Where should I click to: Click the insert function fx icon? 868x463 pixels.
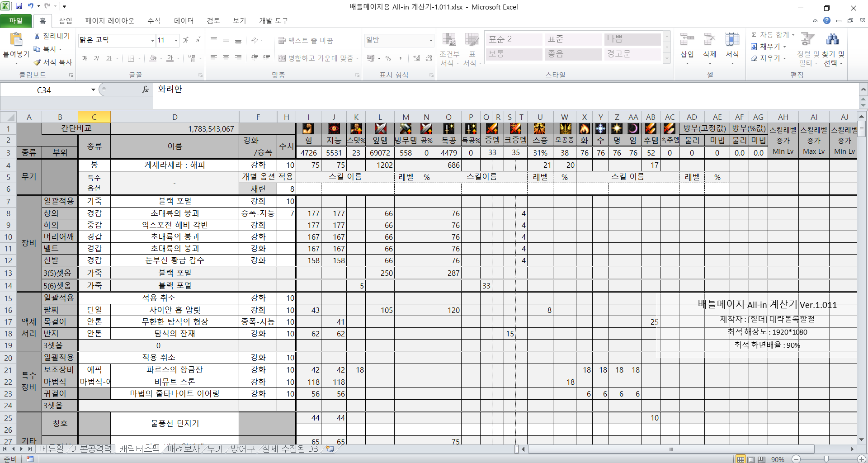tap(145, 90)
